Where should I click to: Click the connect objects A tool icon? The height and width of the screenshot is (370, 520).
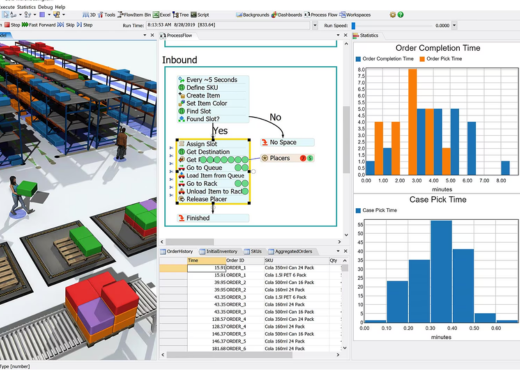click(x=13, y=15)
